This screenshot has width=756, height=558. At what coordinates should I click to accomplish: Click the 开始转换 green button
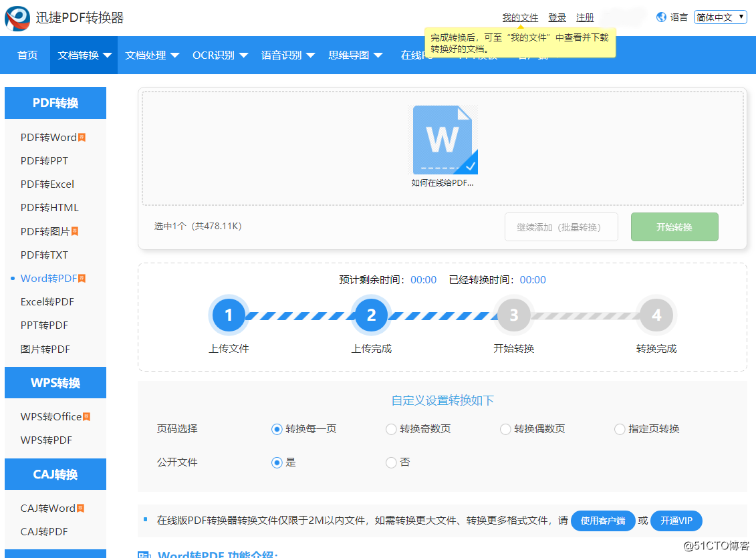pyautogui.click(x=674, y=227)
